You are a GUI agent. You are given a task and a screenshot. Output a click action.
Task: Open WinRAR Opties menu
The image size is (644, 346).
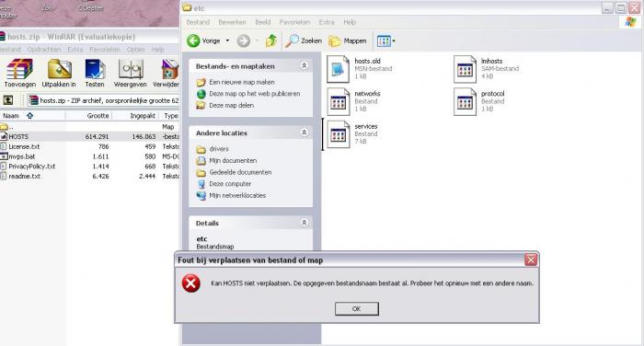pyautogui.click(x=135, y=50)
